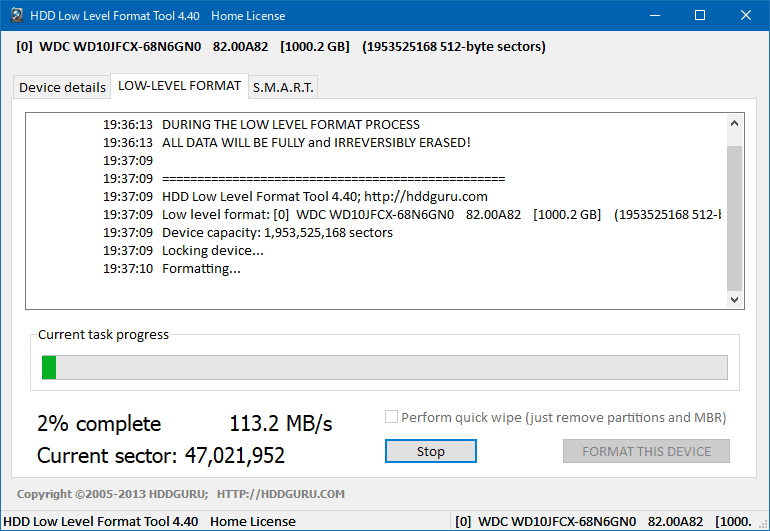
Task: Maximize the HDD Low Level Format Tool window
Action: tap(700, 15)
